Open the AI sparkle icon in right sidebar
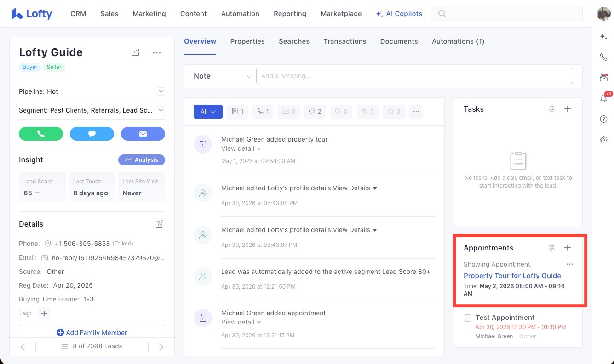Screen dimensions: 614x364 [604, 36]
